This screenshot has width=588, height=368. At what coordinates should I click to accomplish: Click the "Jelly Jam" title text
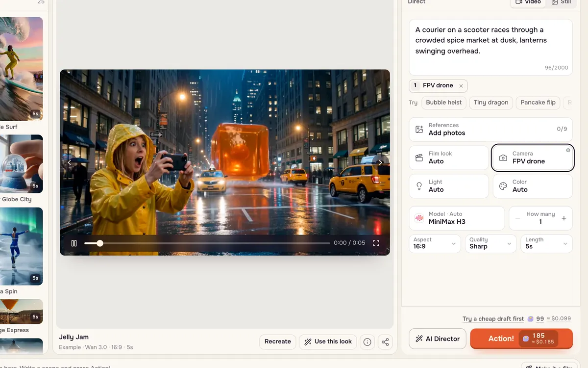click(x=74, y=338)
